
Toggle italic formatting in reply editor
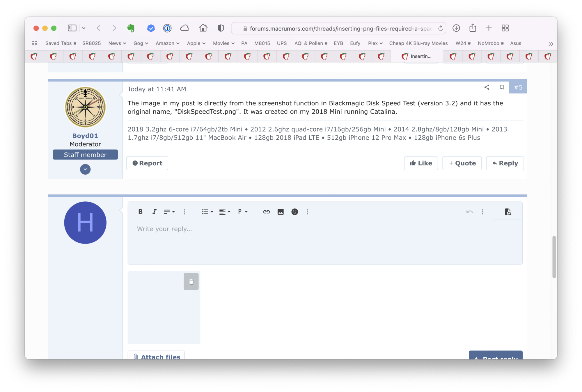154,212
